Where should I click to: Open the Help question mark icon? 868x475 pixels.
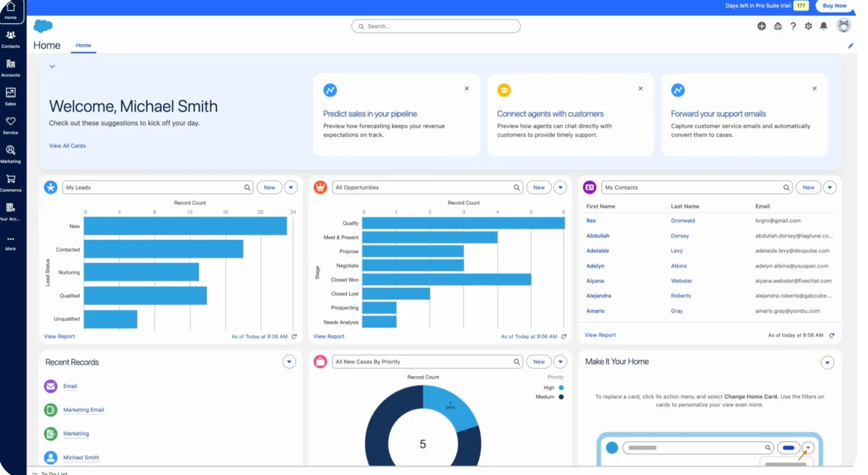pos(793,26)
